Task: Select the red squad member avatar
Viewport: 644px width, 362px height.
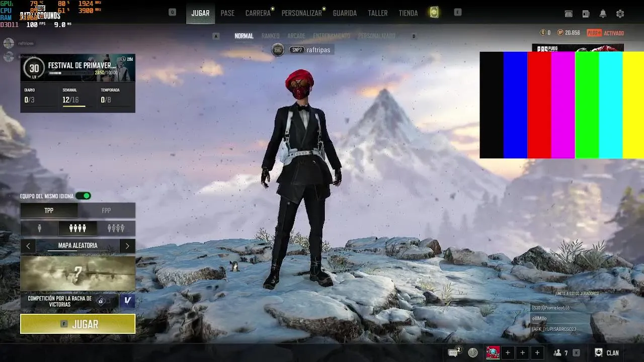Action: pos(493,352)
